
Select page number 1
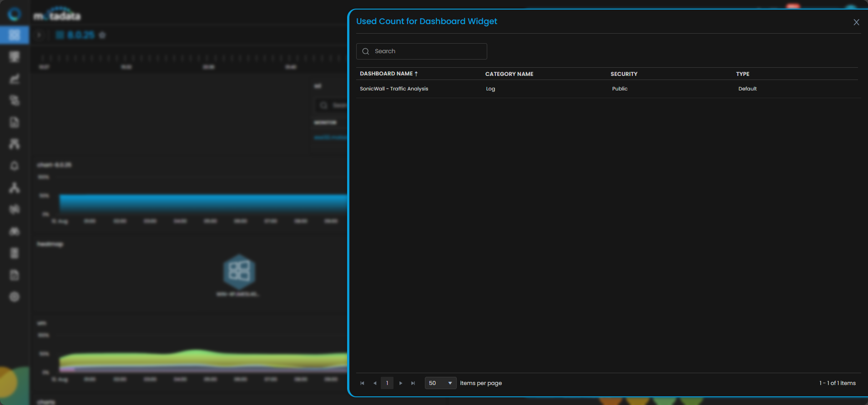pos(387,383)
